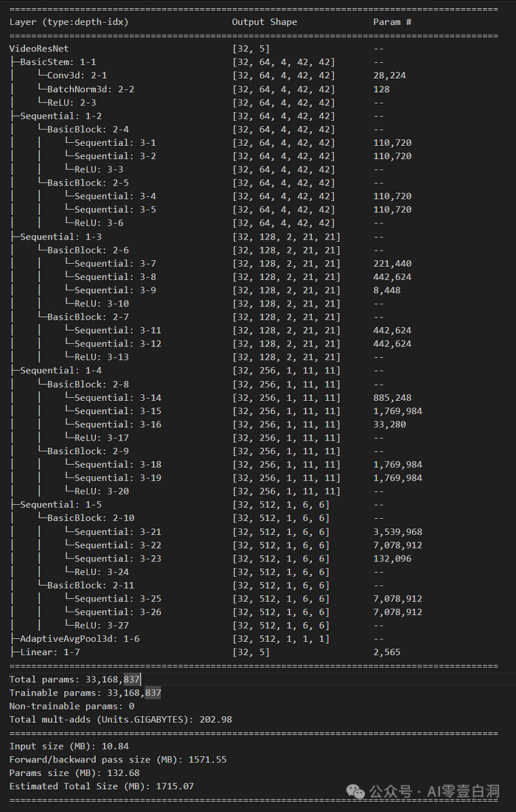516x812 pixels.
Task: Select Sequential: 1-4 tree node
Action: (x=55, y=371)
